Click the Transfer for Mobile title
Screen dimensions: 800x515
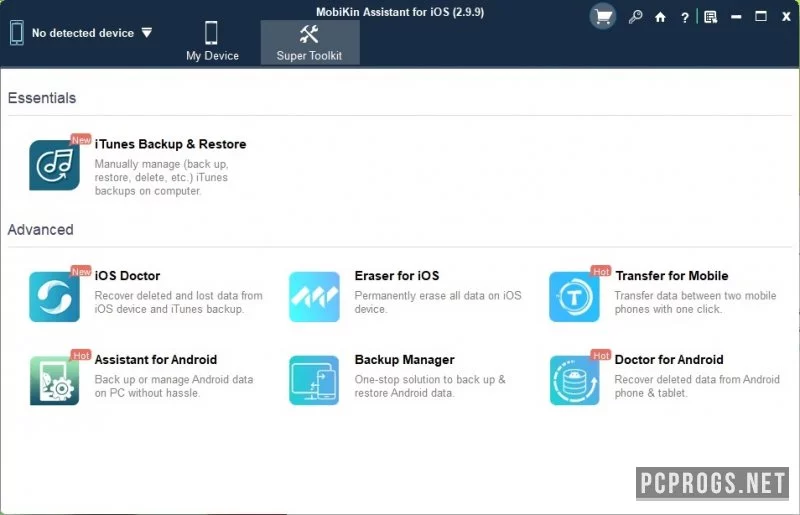coord(671,276)
